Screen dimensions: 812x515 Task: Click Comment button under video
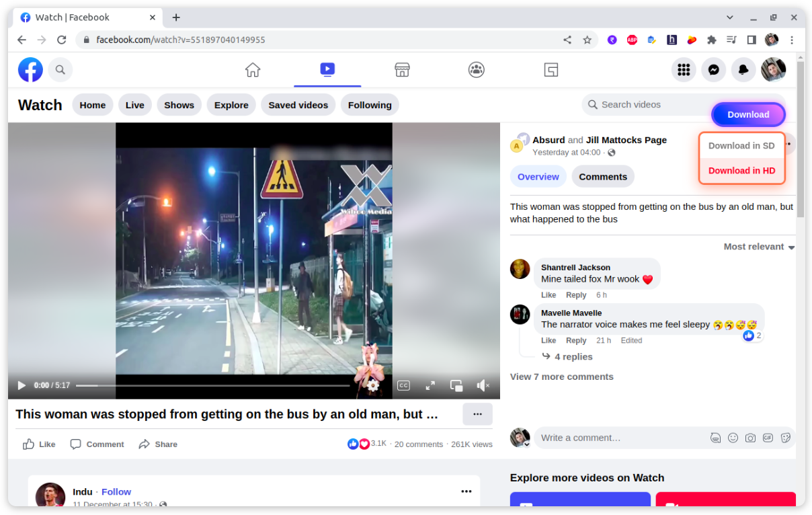point(97,444)
